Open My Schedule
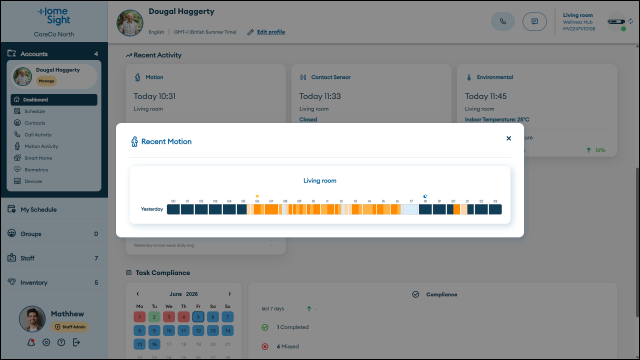The width and height of the screenshot is (640, 360). (54, 209)
